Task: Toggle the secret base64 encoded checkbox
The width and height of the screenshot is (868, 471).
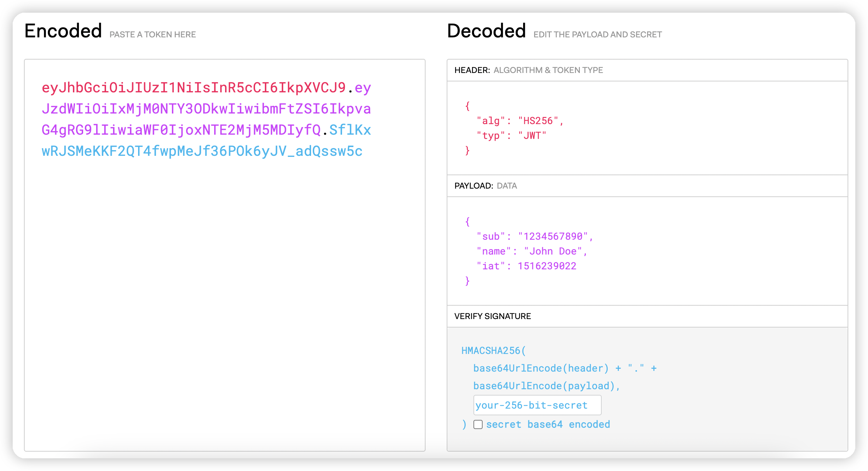Action: coord(478,424)
